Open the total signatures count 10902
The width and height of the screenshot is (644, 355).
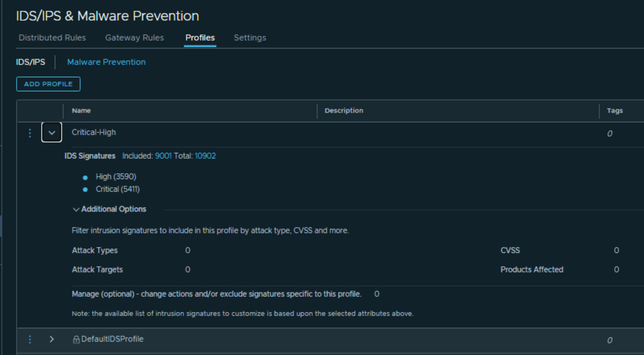205,156
